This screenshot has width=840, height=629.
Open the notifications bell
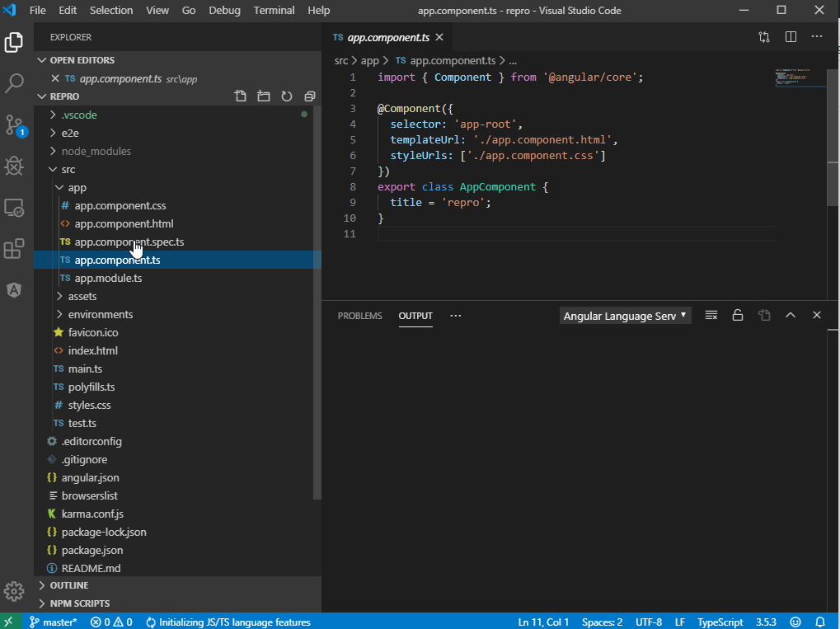[x=820, y=622]
